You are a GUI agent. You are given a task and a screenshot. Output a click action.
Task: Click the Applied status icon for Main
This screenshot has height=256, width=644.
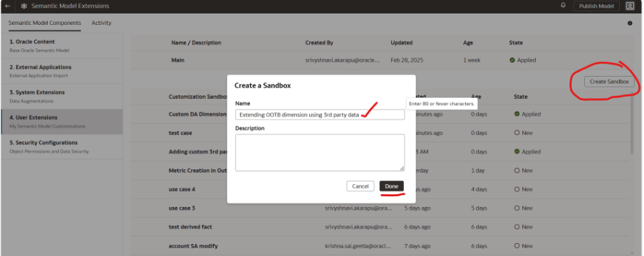coord(512,60)
